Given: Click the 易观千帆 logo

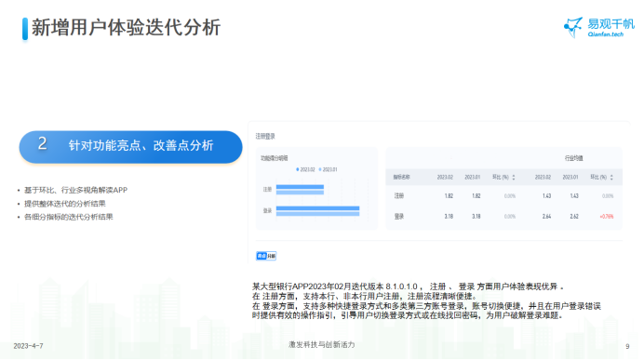Looking at the screenshot, I should [x=599, y=27].
